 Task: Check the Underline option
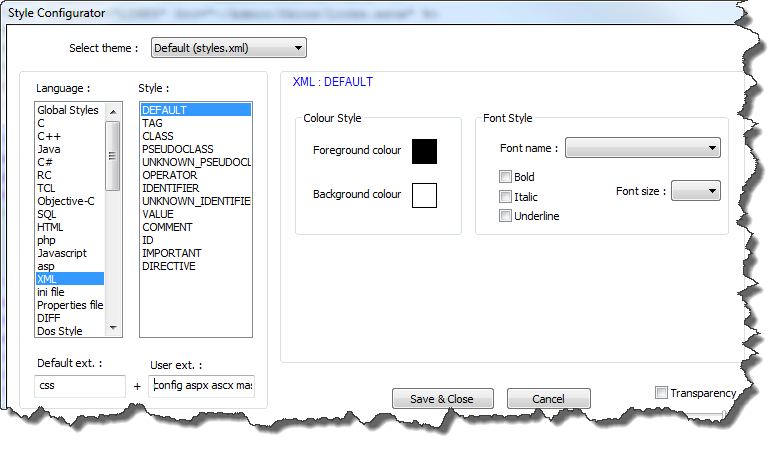click(x=506, y=216)
